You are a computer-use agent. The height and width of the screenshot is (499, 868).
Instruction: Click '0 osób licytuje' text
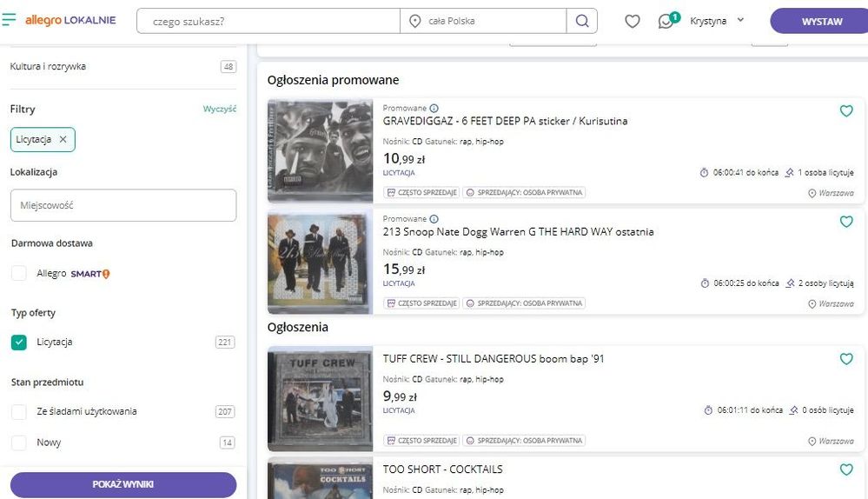tap(827, 410)
